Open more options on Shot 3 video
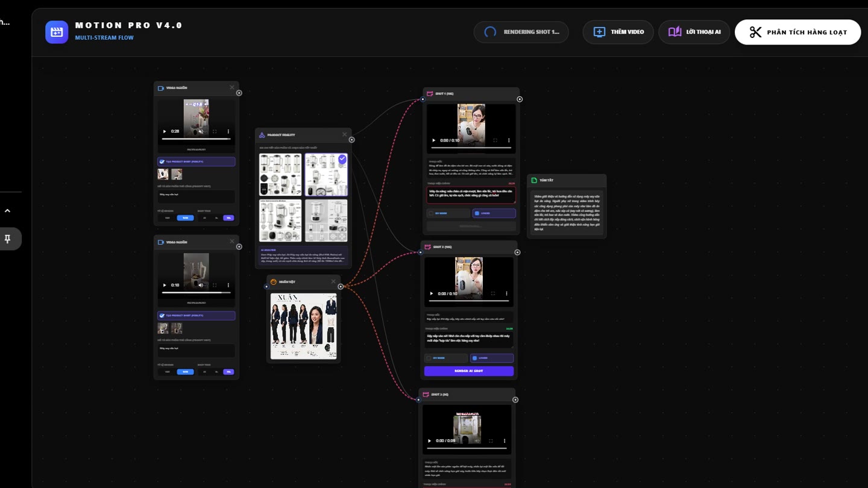Viewport: 868px width, 488px height. tap(505, 441)
